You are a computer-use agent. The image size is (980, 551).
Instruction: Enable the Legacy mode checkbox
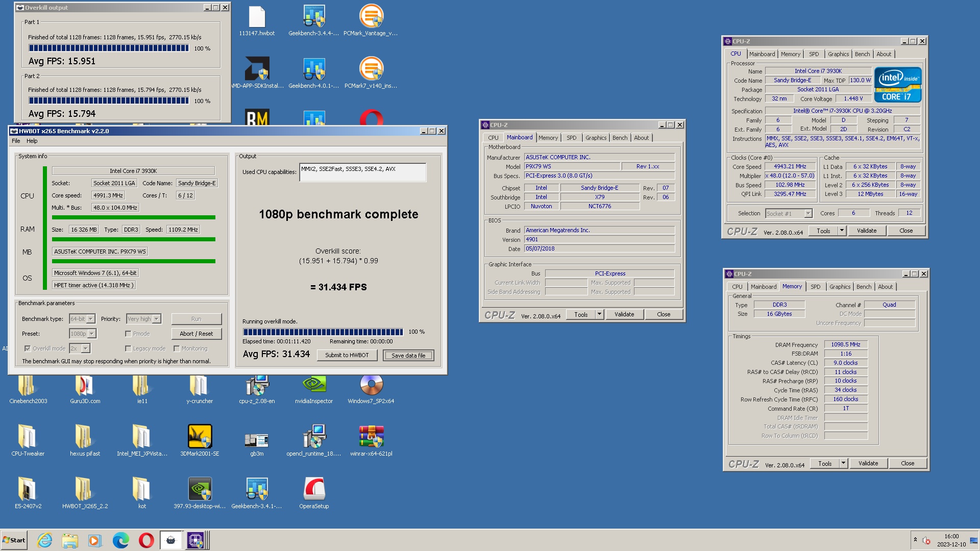128,348
